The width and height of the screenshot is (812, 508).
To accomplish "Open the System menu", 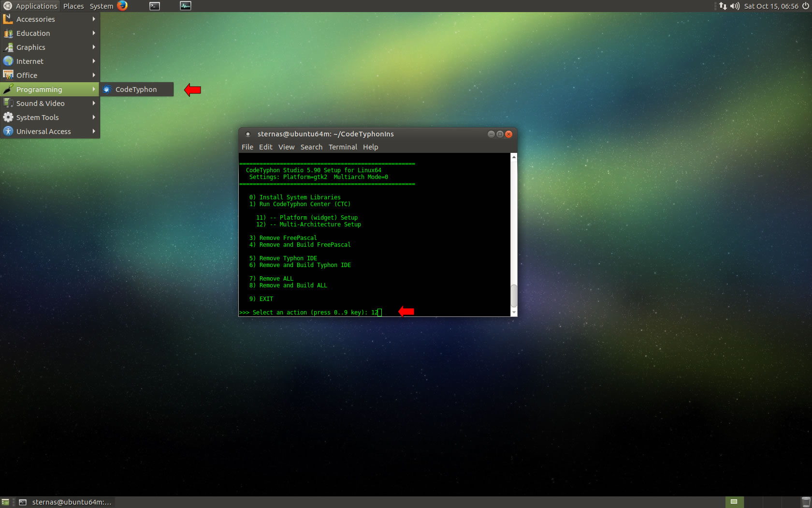I will click(x=101, y=6).
